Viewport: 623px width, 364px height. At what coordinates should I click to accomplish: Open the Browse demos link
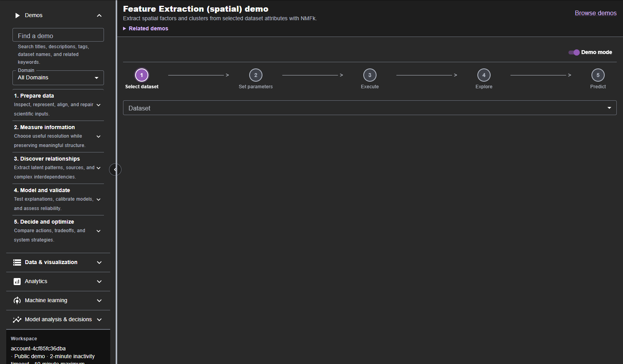point(595,13)
